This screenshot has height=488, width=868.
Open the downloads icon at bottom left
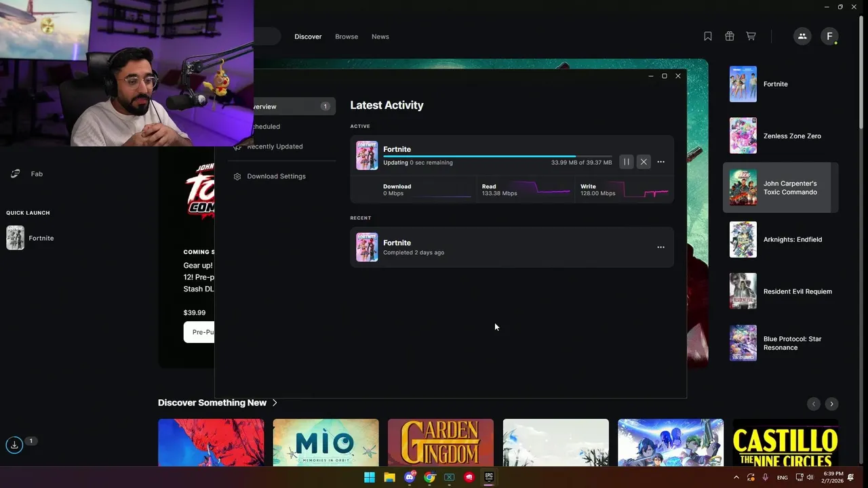[14, 445]
